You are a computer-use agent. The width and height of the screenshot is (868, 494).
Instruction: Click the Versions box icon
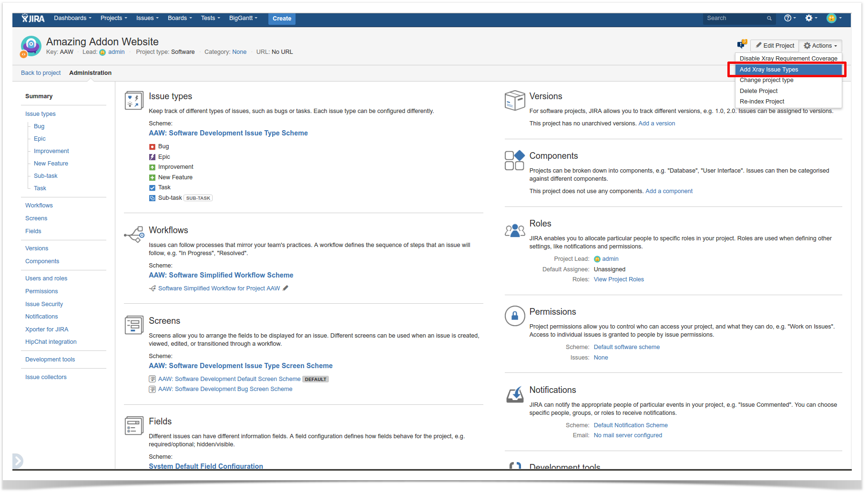coord(515,100)
